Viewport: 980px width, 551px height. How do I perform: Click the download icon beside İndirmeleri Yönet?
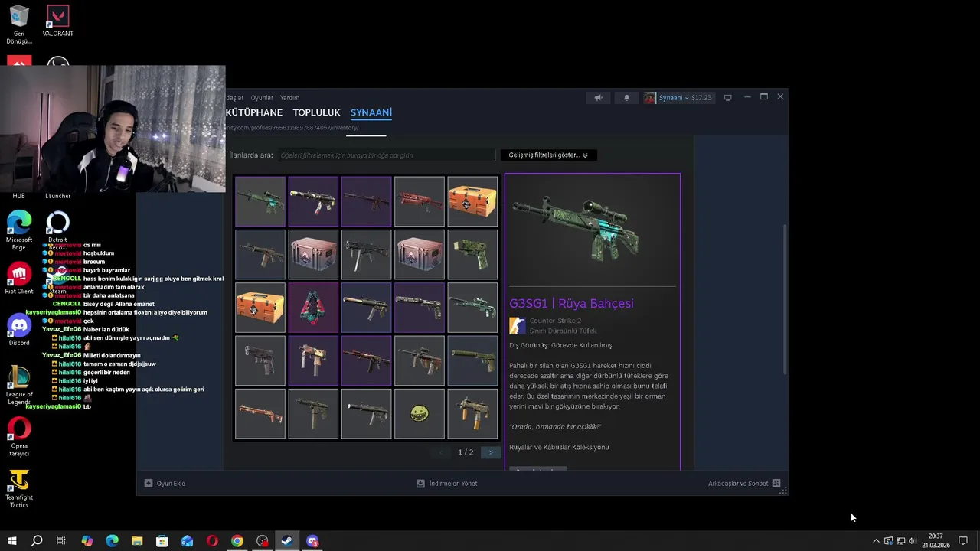click(420, 484)
